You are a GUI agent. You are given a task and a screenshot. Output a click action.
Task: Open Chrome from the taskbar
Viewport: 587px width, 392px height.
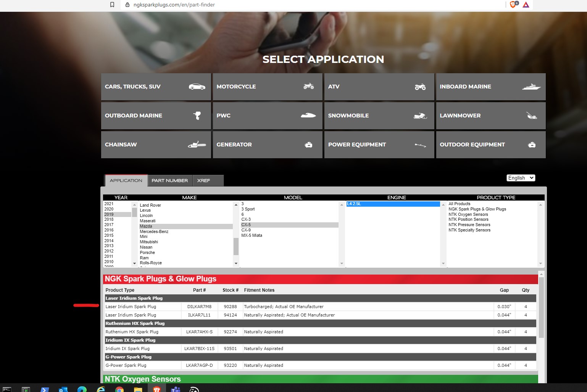click(x=119, y=389)
